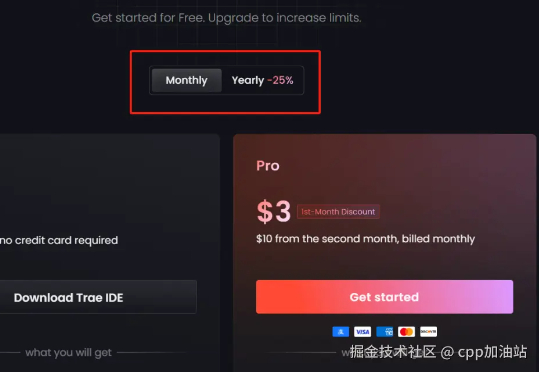This screenshot has width=540, height=372.
Task: Click the 掘金技术社区 watermark text
Action: (x=393, y=352)
